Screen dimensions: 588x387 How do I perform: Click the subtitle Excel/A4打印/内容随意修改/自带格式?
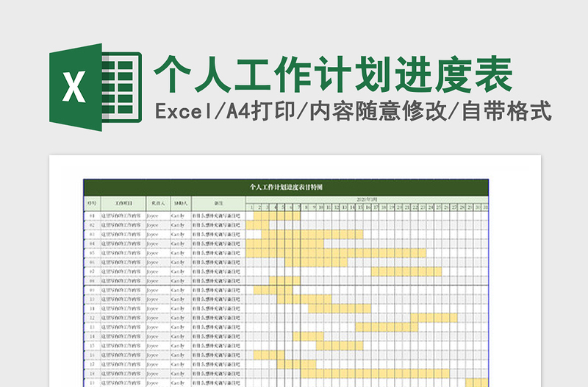[354, 111]
